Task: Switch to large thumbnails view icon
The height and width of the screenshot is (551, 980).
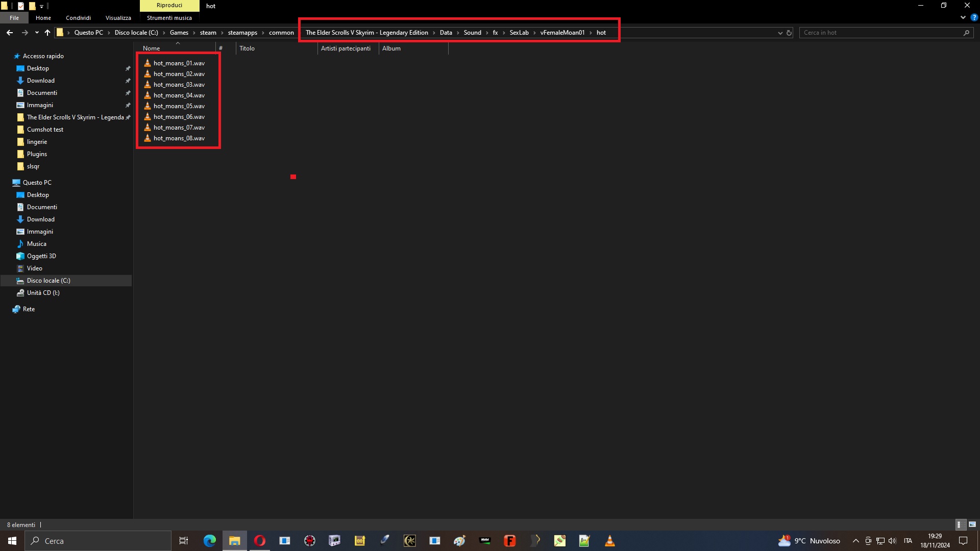Action: [972, 524]
